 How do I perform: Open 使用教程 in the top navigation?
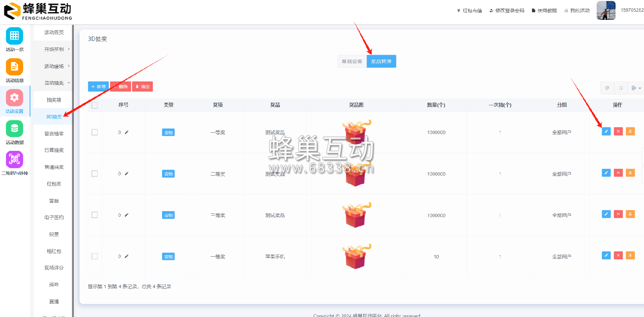coord(544,10)
